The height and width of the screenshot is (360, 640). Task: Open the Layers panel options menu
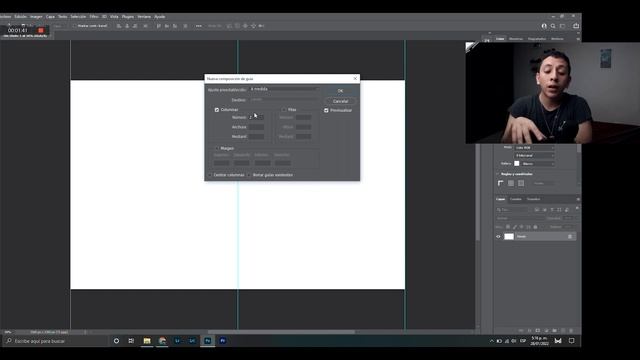coord(578,199)
